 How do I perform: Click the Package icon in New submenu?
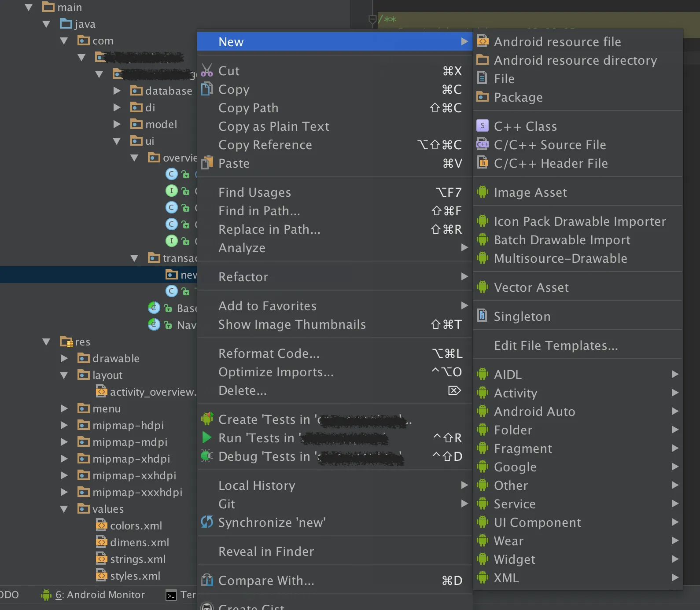(483, 97)
